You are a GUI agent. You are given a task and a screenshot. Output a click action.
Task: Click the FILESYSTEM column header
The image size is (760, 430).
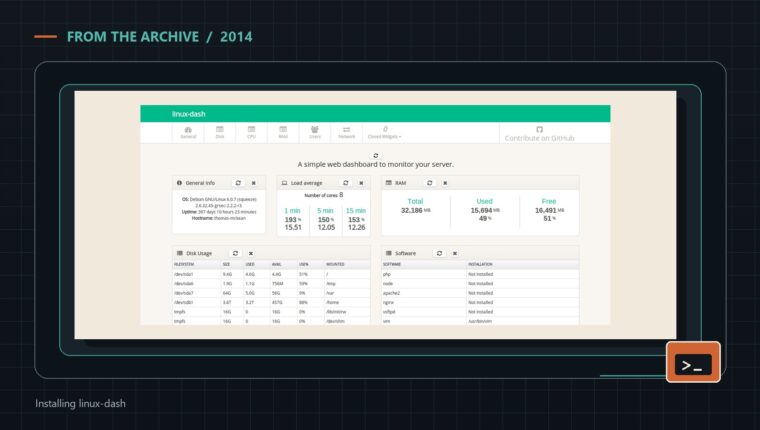[184, 265]
